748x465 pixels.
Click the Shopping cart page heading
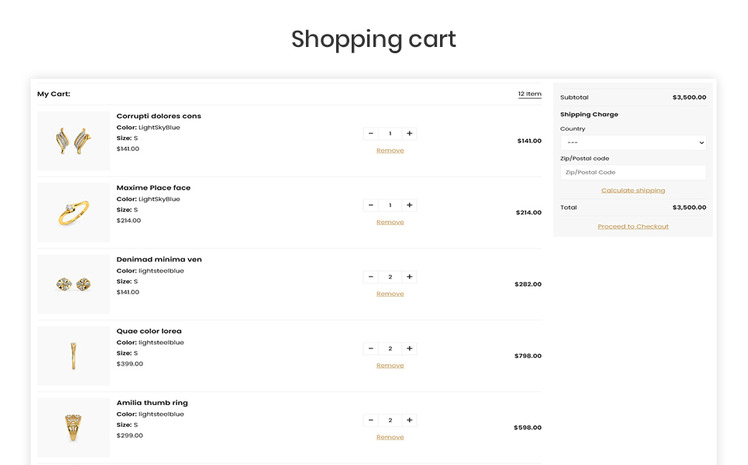coord(374,40)
